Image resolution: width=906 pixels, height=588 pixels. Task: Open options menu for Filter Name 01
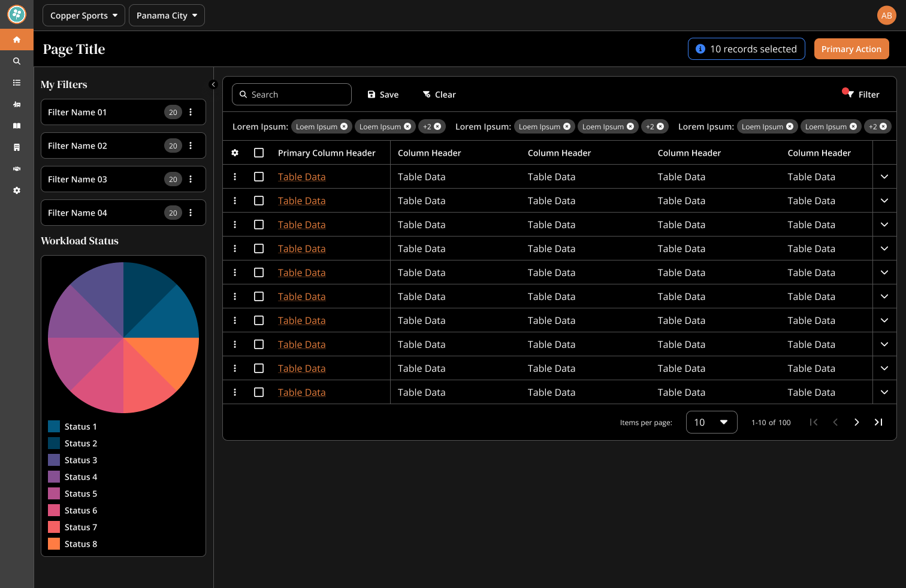(191, 113)
